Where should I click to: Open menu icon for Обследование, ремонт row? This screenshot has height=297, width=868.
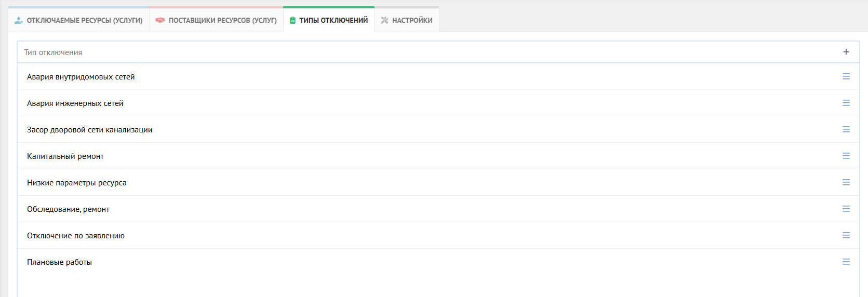click(846, 209)
